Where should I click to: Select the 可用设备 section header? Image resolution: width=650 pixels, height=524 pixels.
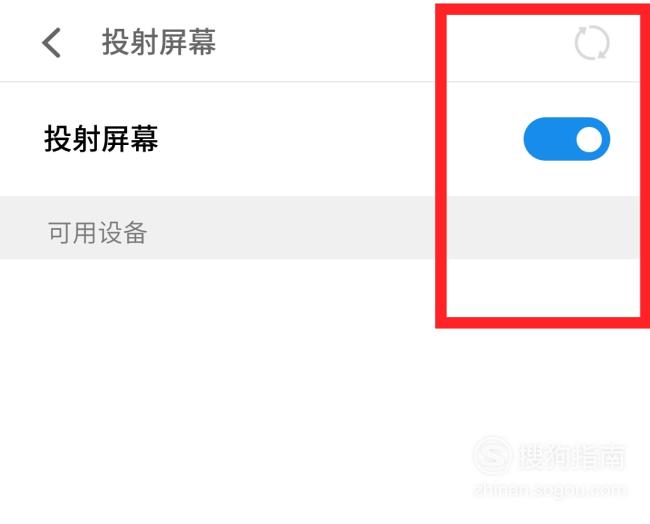pos(97,232)
